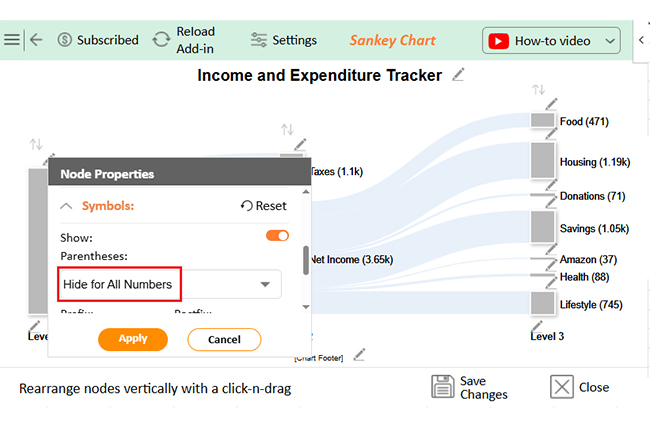Click the back arrow icon
The height and width of the screenshot is (428, 650).
click(x=36, y=40)
